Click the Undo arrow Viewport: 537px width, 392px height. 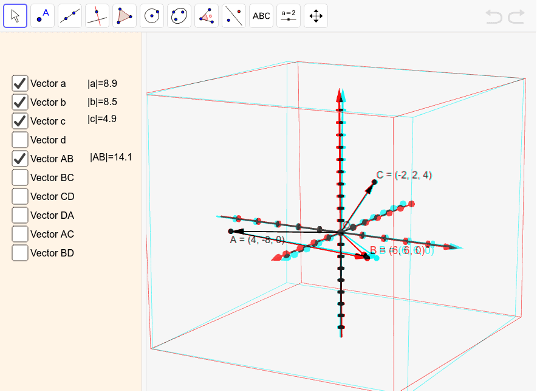click(494, 16)
